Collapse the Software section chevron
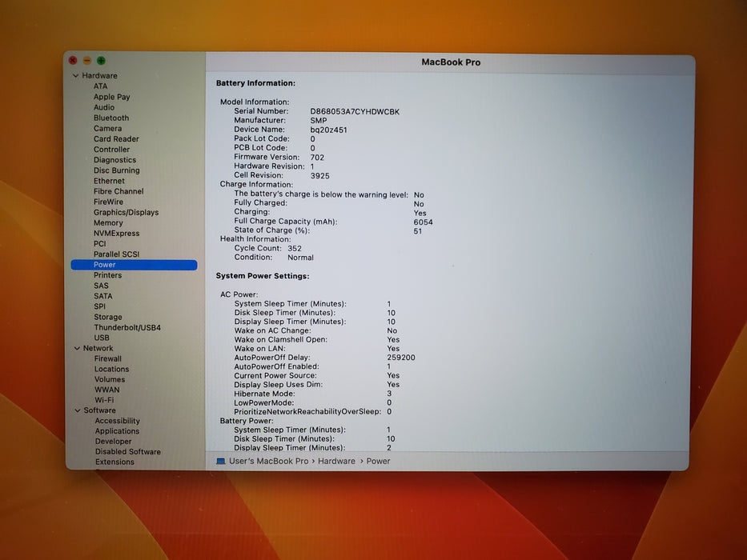This screenshot has width=747, height=560. 77,410
